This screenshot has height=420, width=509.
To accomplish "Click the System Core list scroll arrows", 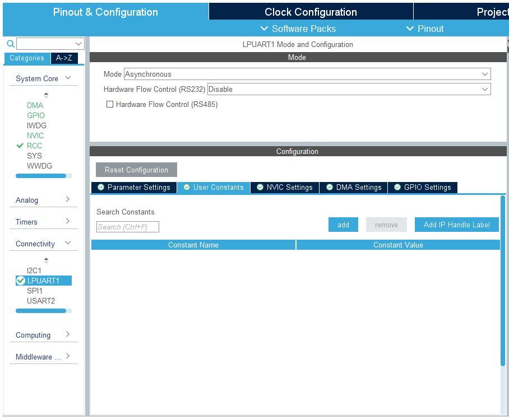I will tap(46, 95).
